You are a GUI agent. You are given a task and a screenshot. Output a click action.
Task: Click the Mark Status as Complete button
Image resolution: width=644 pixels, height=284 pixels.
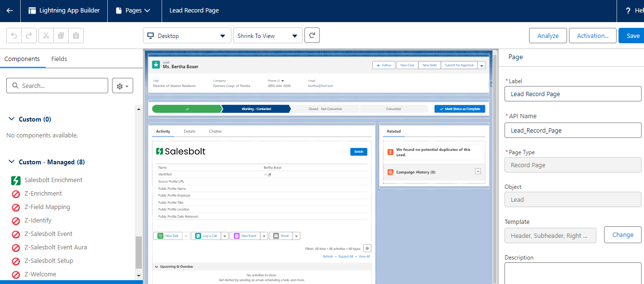tap(460, 109)
